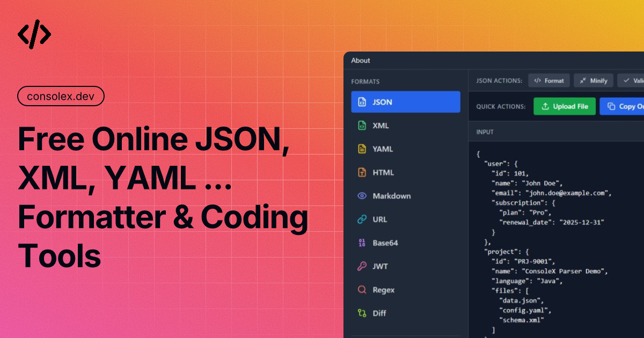Viewport: 644px width, 338px height.
Task: Open the Regex tester magnifier icon
Action: point(362,290)
